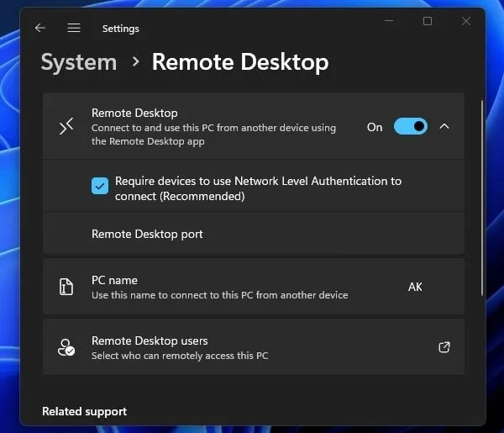The width and height of the screenshot is (504, 433).
Task: Click the Related support heading
Action: point(85,411)
